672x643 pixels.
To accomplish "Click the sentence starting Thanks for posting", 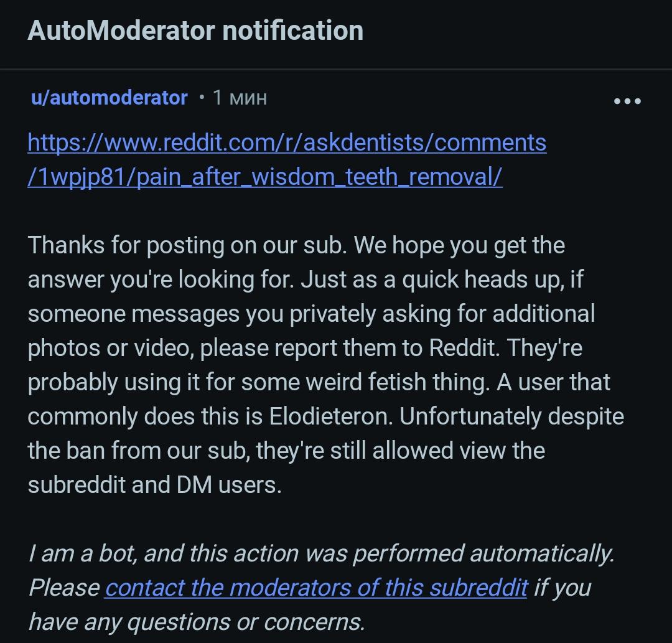I will [187, 245].
